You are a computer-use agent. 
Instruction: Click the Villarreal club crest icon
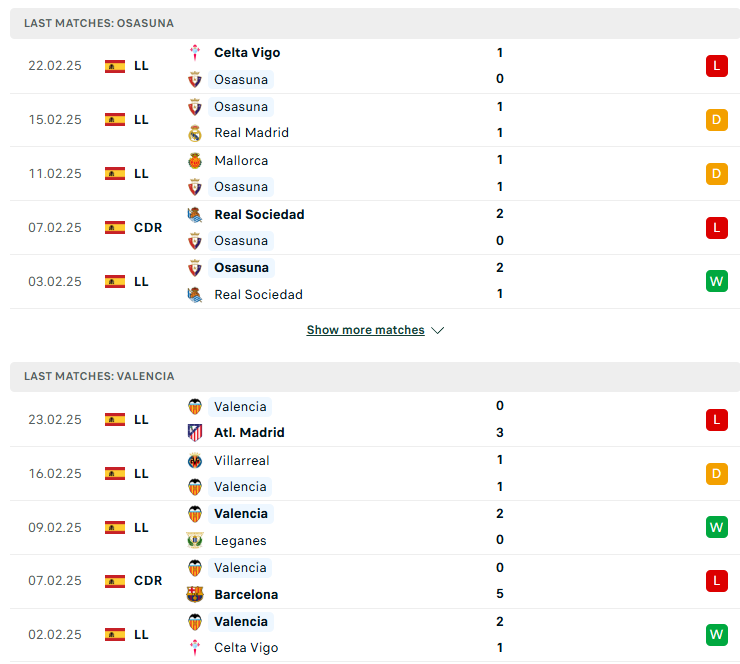click(194, 461)
